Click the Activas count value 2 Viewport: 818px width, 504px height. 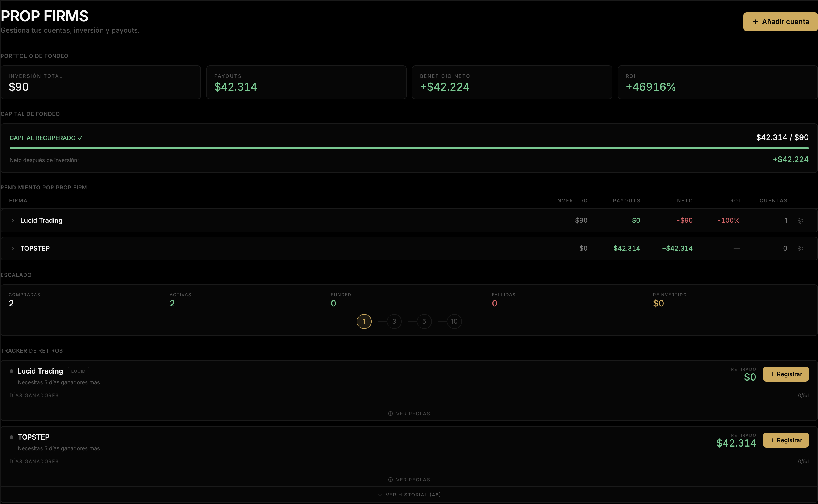tap(172, 303)
